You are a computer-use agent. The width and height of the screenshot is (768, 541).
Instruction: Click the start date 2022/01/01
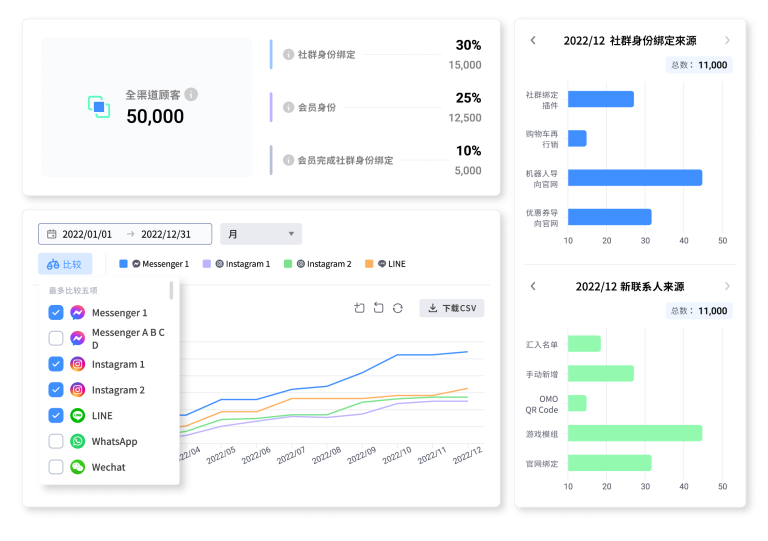(87, 234)
